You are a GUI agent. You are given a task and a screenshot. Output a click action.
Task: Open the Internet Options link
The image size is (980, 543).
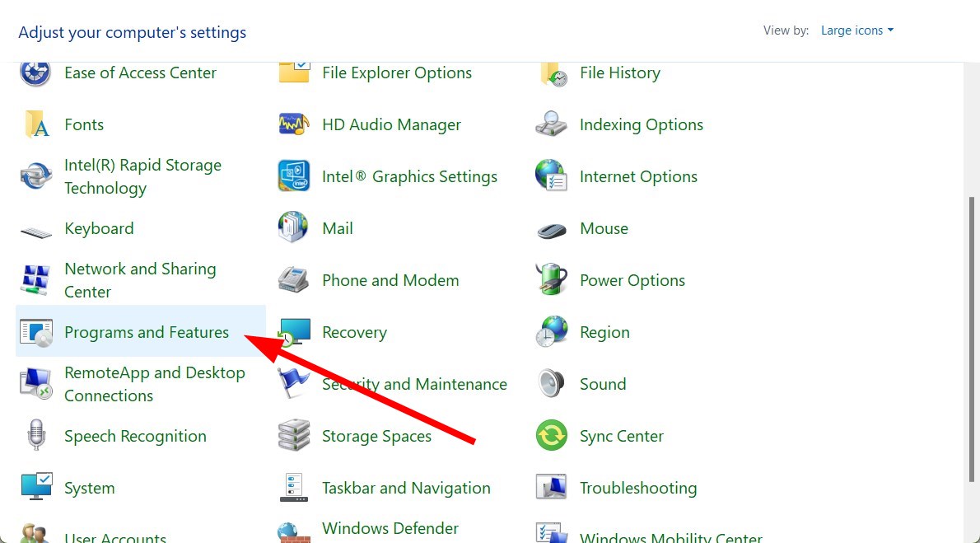tap(638, 176)
